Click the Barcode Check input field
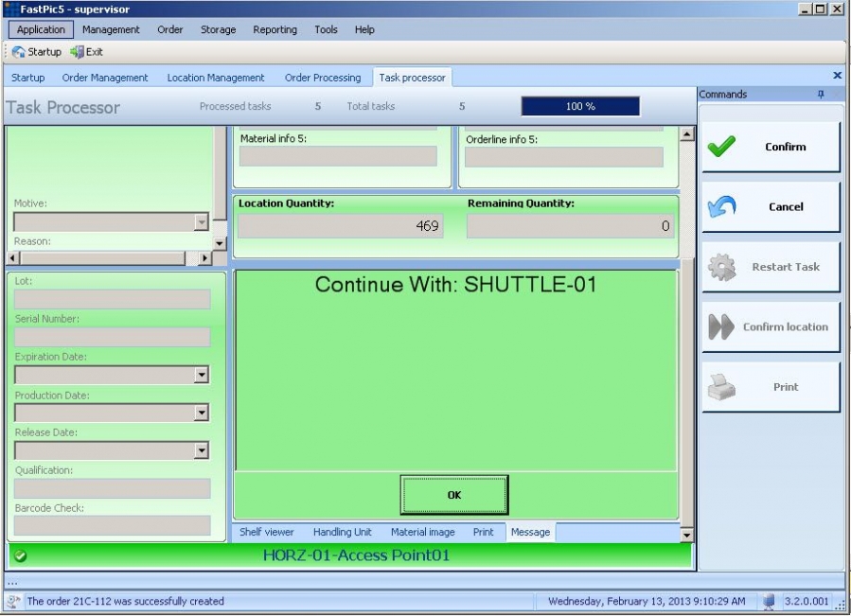This screenshot has height=616, width=851. 112,526
